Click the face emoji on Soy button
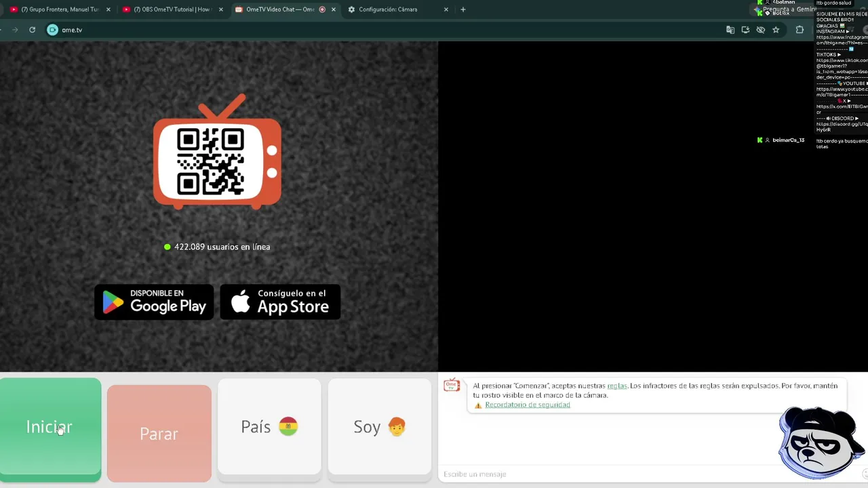The width and height of the screenshot is (868, 488). 397,426
